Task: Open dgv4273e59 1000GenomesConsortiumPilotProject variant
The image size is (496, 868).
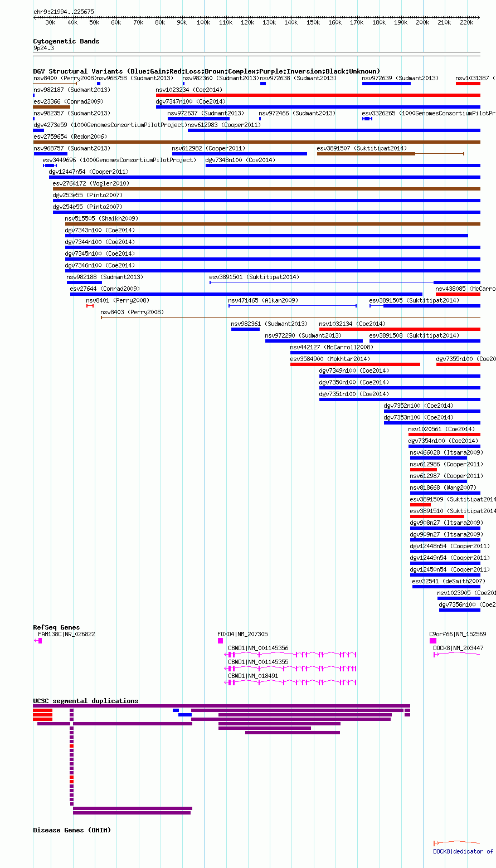Action: (110, 125)
